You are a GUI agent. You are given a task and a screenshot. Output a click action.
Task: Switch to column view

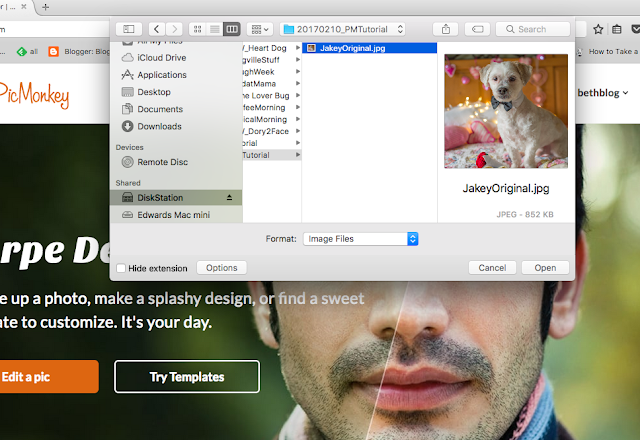coord(232,29)
